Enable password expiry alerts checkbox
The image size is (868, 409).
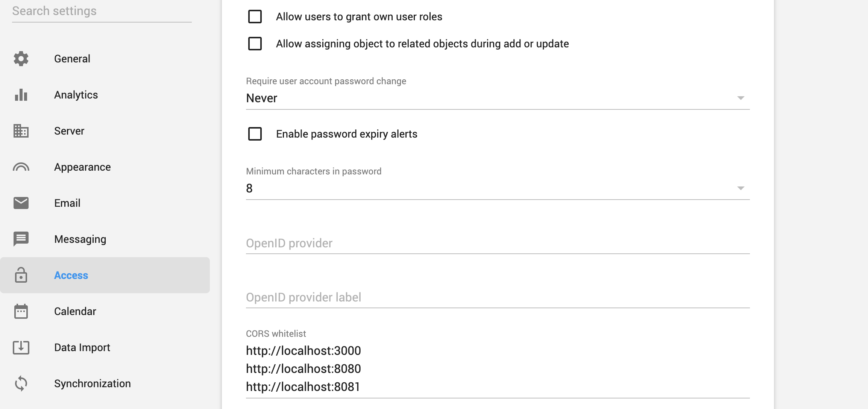(x=255, y=134)
